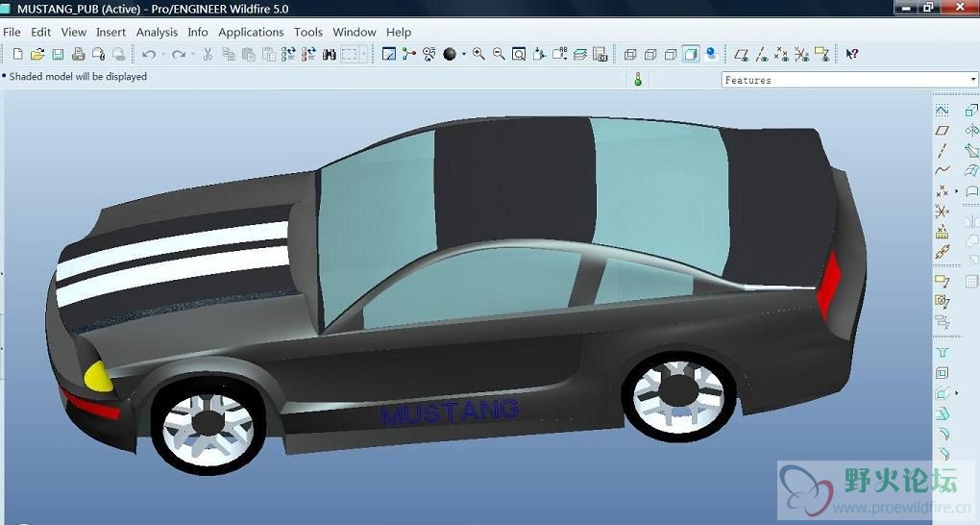This screenshot has width=980, height=525.
Task: Toggle datum axes display
Action: click(x=762, y=55)
